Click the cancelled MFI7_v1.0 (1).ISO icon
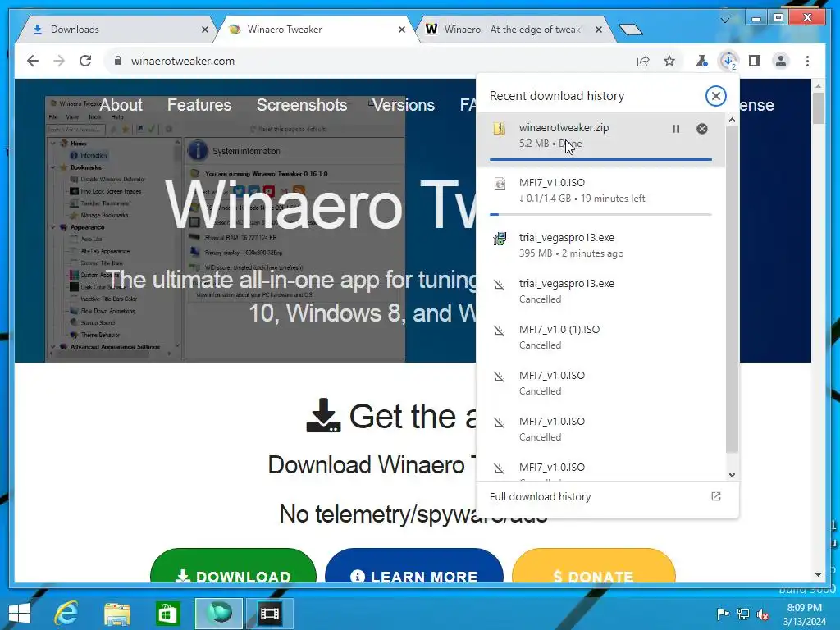 point(500,331)
